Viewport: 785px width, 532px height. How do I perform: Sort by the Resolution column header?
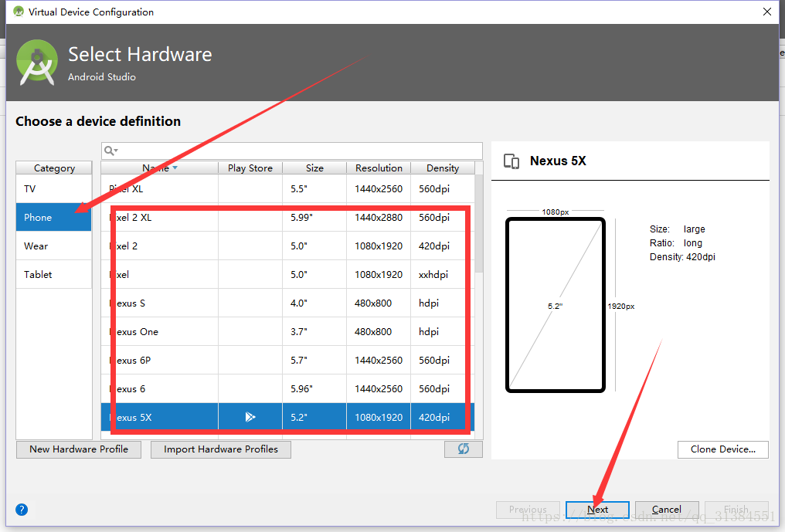coord(379,168)
